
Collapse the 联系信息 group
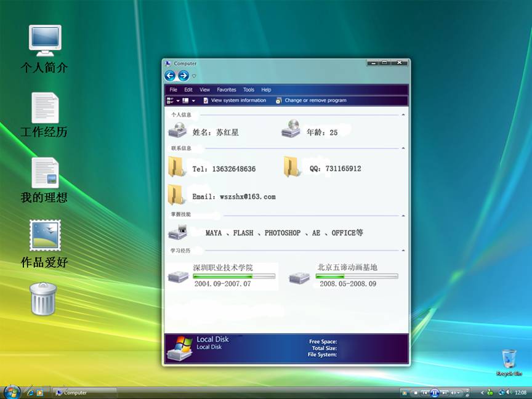(x=403, y=148)
